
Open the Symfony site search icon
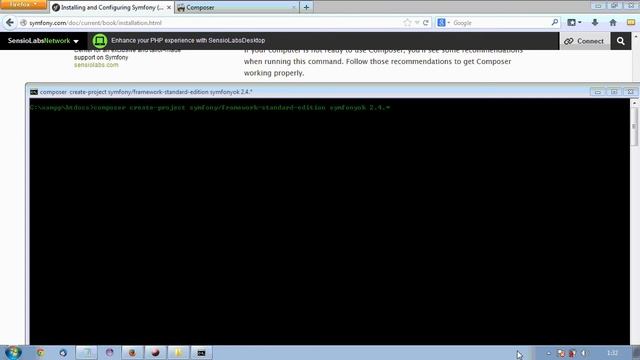click(620, 41)
